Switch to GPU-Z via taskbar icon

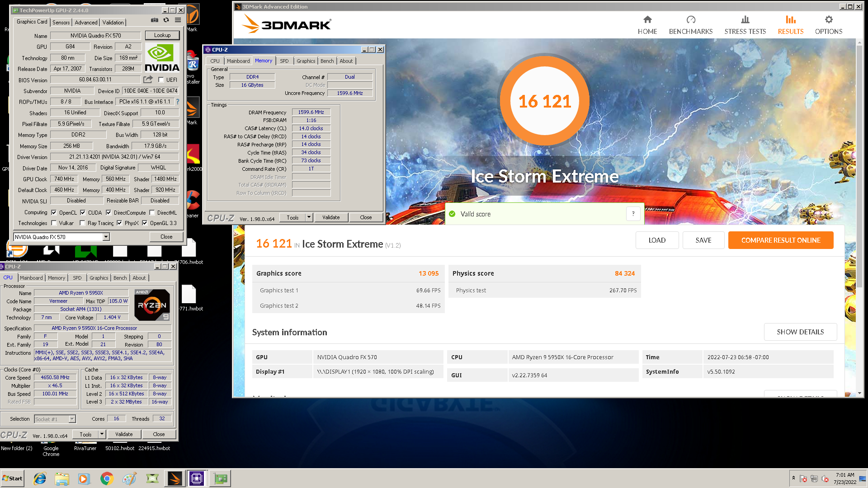[x=221, y=479]
